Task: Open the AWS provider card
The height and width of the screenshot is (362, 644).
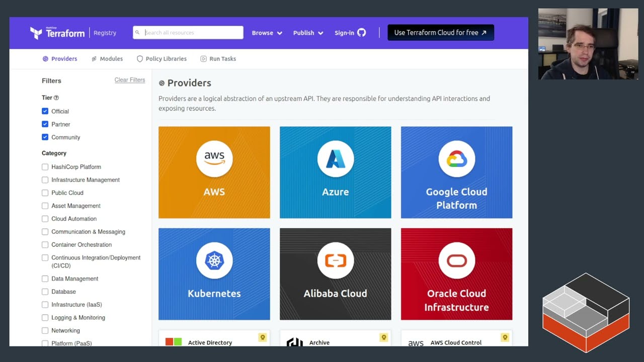Action: [x=214, y=172]
